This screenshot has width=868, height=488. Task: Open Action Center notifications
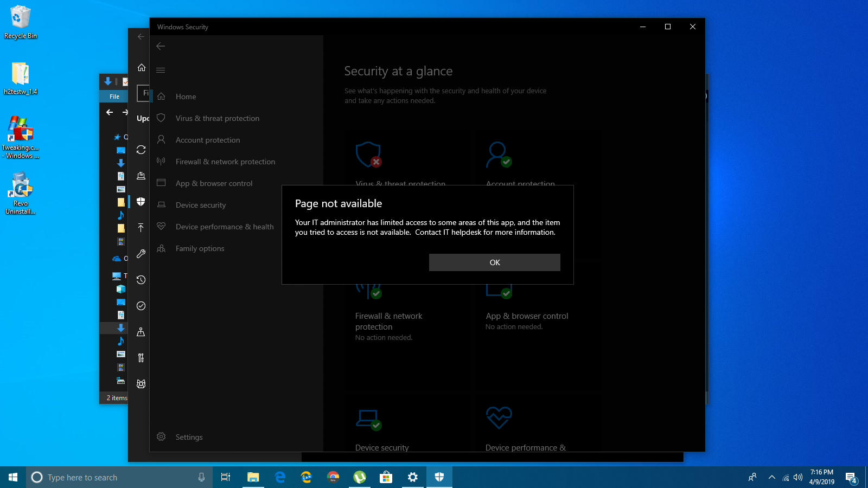point(851,477)
